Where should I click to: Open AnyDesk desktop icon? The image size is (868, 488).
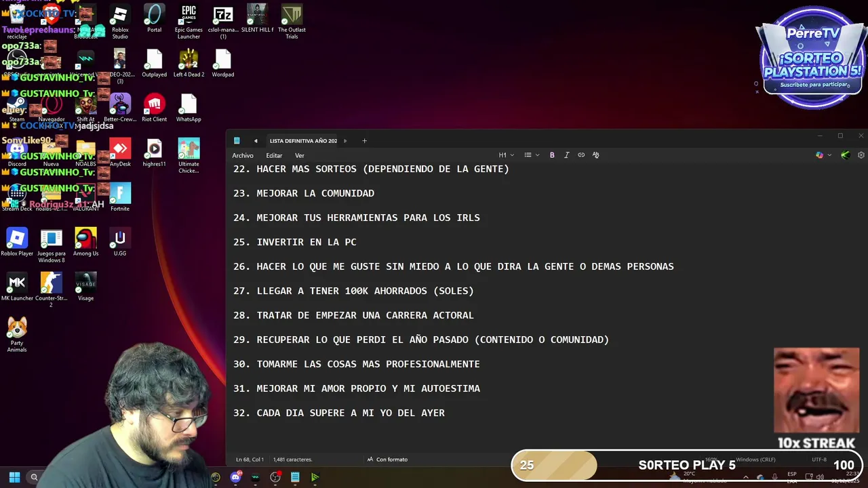120,153
